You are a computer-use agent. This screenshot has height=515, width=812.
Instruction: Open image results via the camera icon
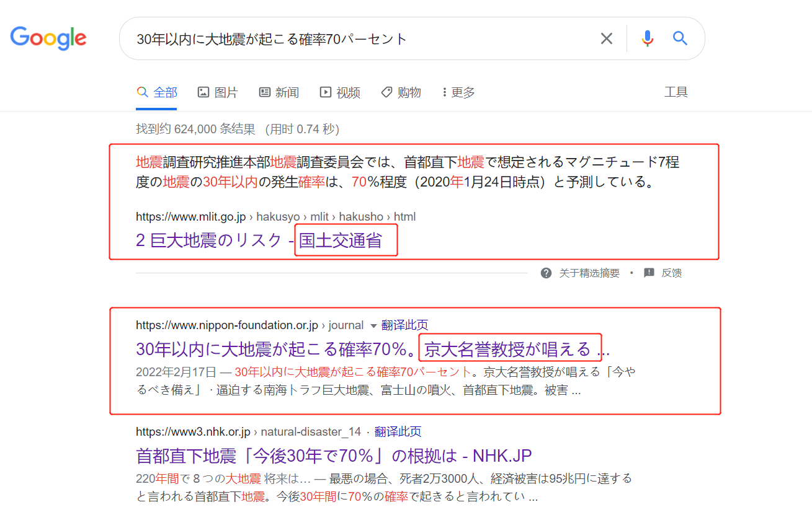click(x=204, y=92)
